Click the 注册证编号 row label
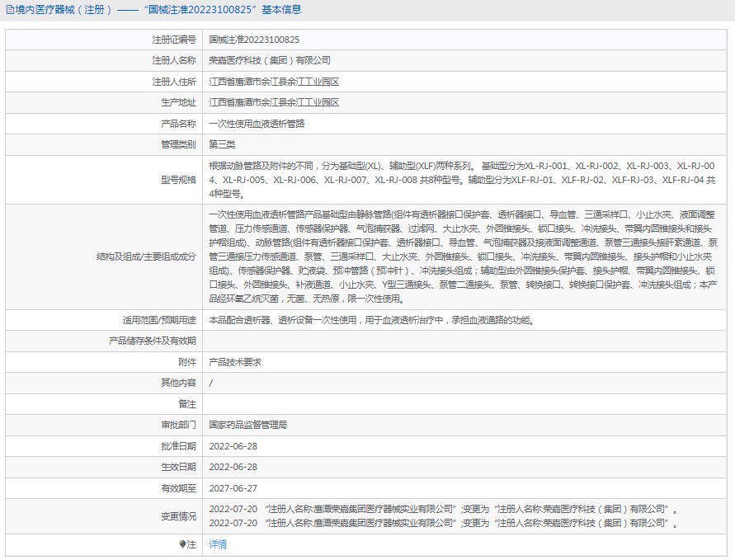The image size is (735, 560). [174, 40]
